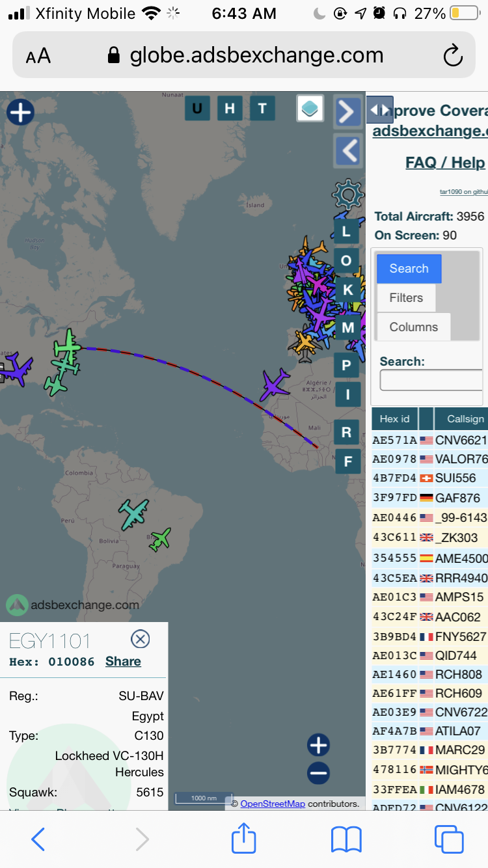This screenshot has height=868, width=488.
Task: Open the OpenStreetMap attribution link
Action: [273, 804]
